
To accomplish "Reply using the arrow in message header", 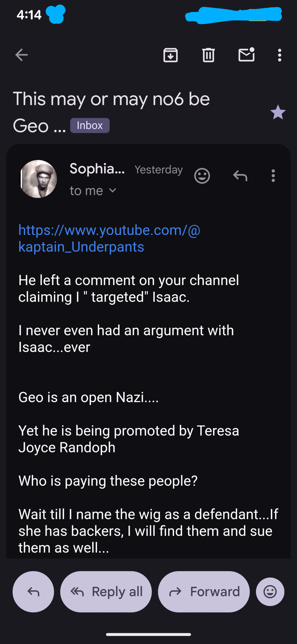I will [240, 176].
